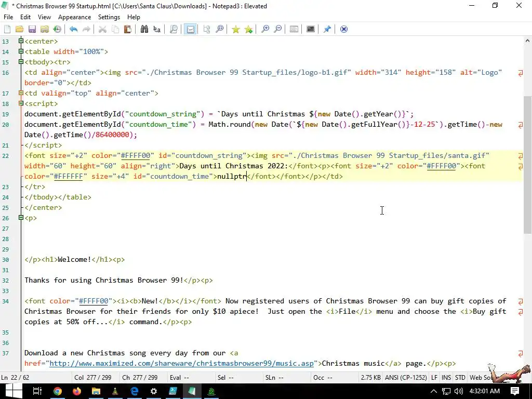
Task: Toggle INS insert mode in status bar
Action: click(446, 378)
